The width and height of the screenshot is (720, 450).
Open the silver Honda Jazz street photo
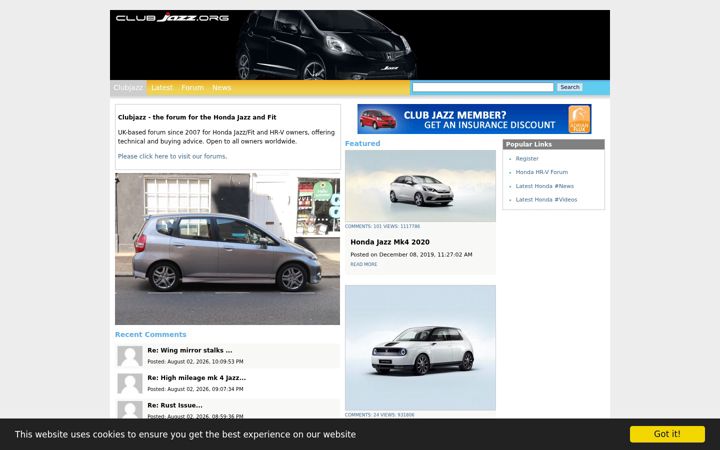pyautogui.click(x=227, y=249)
